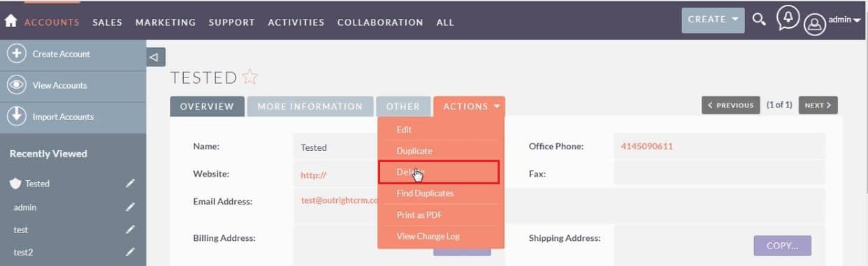
Task: Open the search magnifier icon
Action: (759, 20)
